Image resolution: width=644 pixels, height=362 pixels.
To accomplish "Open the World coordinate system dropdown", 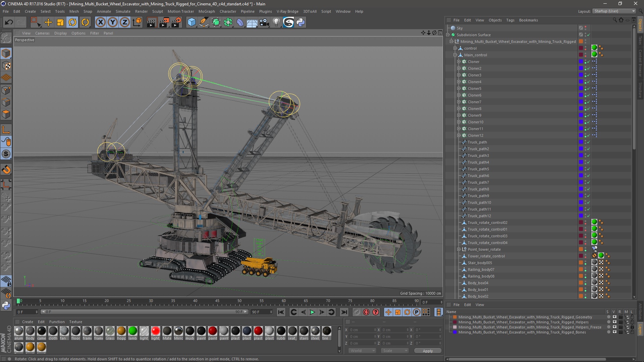I will (362, 351).
